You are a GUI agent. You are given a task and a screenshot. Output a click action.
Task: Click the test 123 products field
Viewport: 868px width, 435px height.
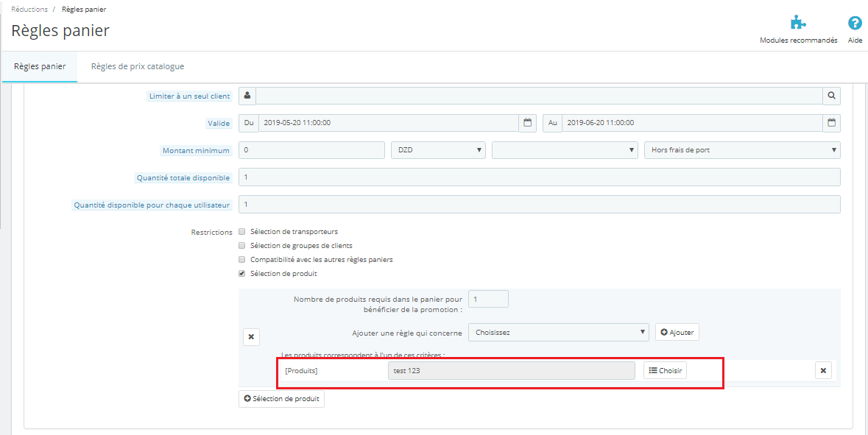point(512,370)
